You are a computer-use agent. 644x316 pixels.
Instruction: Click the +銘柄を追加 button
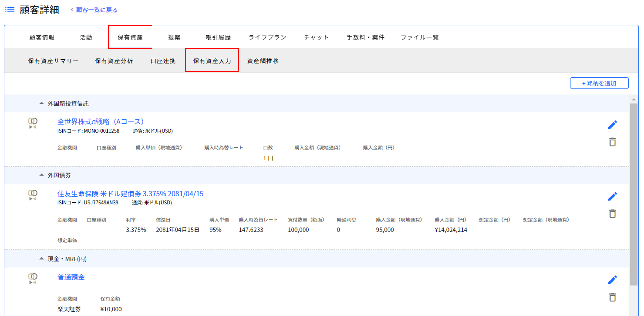599,83
